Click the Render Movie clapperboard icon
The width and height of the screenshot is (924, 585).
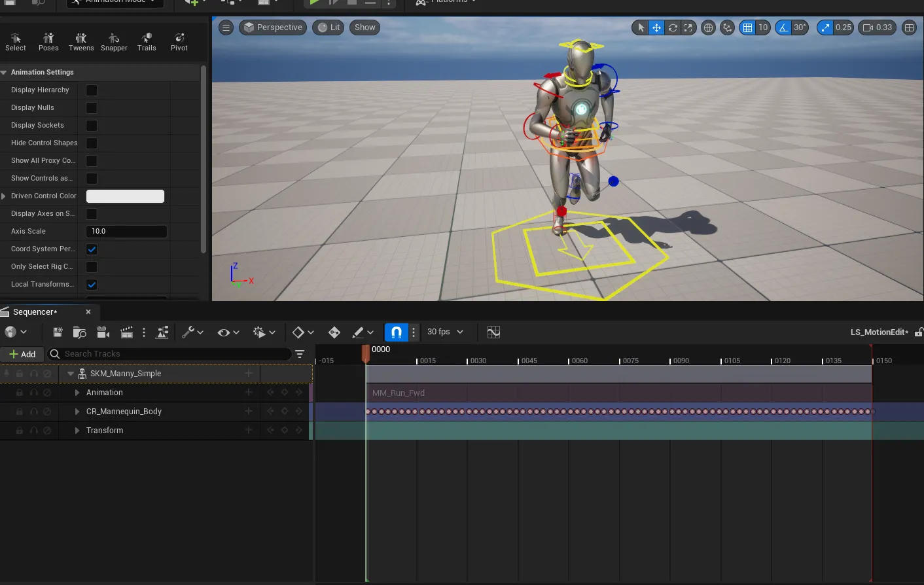tap(127, 332)
